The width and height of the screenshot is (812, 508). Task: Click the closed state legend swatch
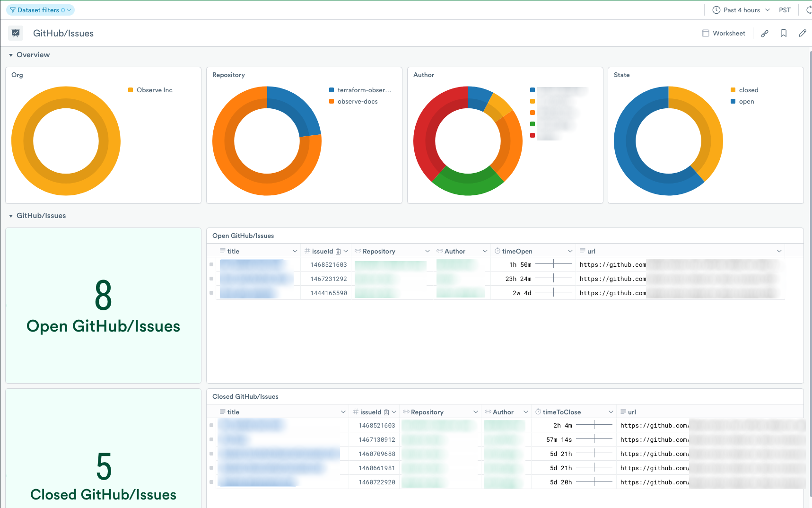(x=733, y=90)
